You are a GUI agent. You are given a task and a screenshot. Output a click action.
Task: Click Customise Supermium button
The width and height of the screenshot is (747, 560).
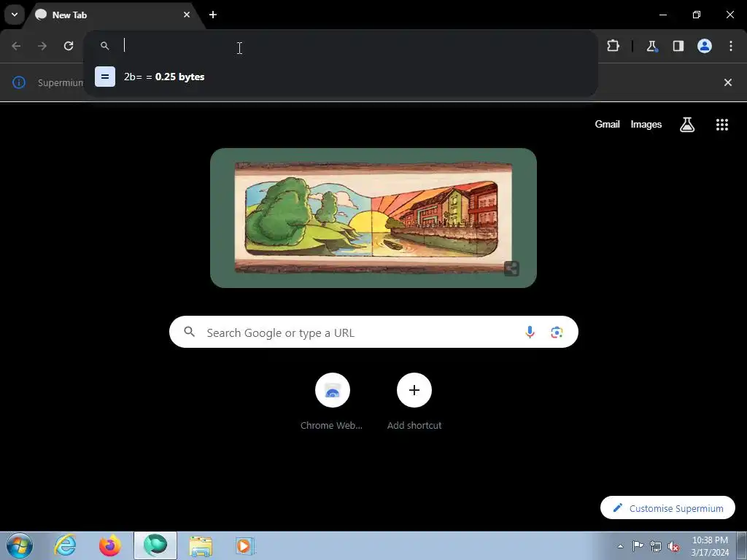tap(668, 508)
